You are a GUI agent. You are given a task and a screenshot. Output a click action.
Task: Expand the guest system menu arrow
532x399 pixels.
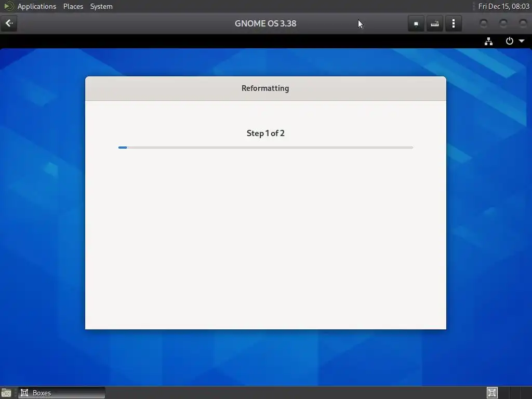pyautogui.click(x=522, y=41)
